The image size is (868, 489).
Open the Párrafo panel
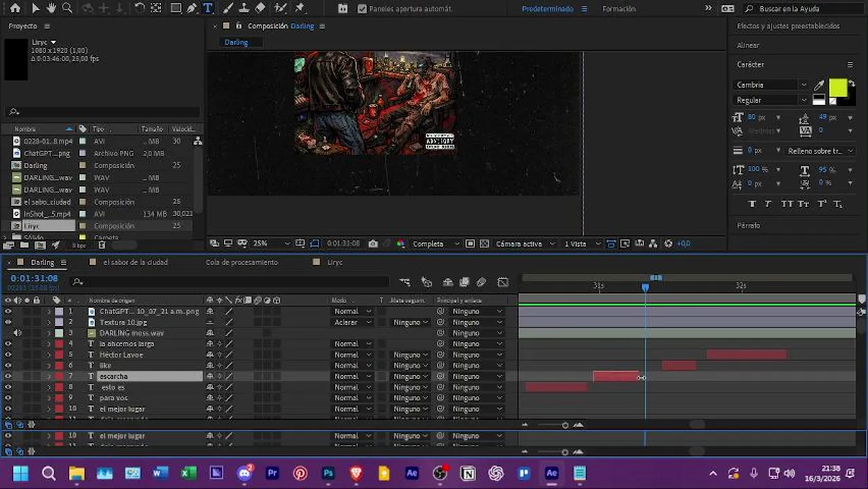(748, 225)
